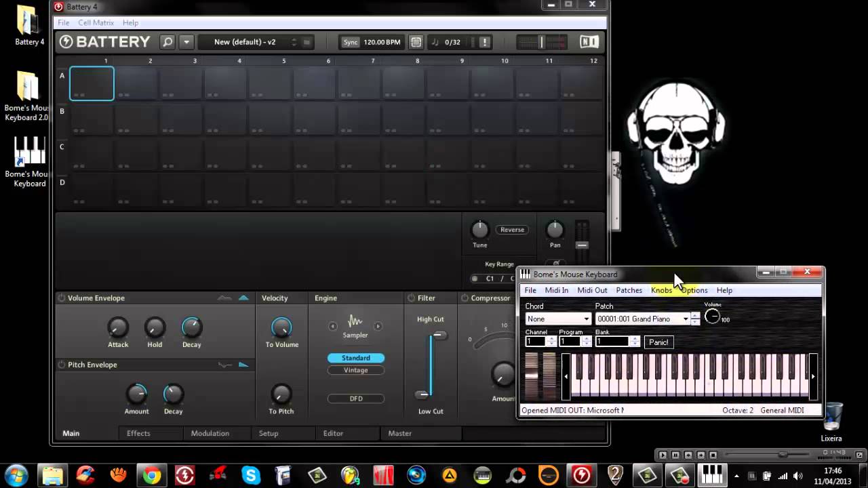Click the Channel spinner arrows
868x488 pixels.
coord(551,342)
